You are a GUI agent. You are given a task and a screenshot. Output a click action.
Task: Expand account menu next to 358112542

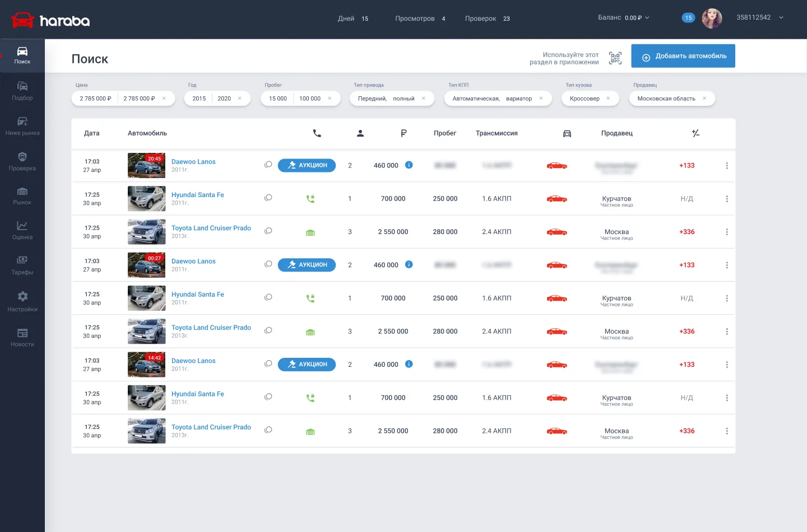pyautogui.click(x=781, y=18)
